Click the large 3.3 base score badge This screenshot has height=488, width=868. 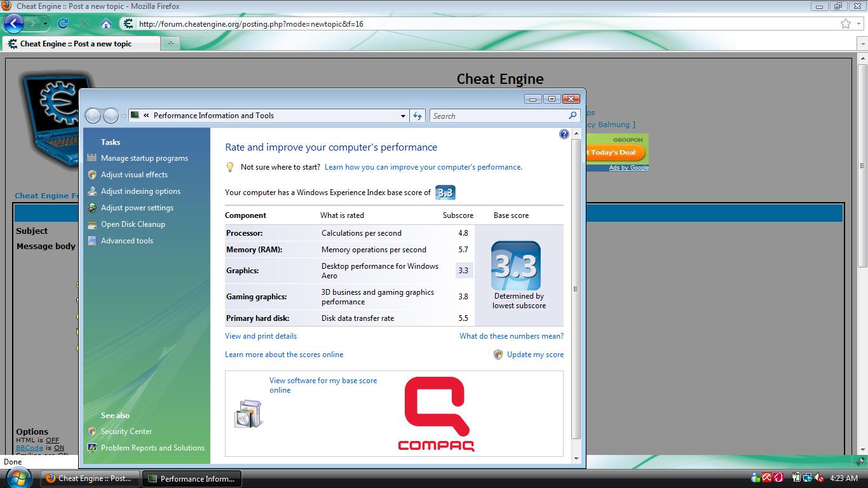pos(516,266)
